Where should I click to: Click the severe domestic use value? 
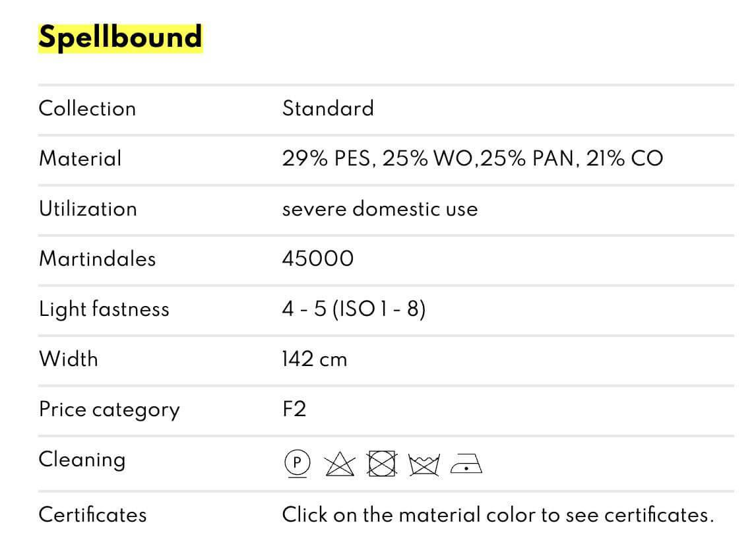coord(379,208)
